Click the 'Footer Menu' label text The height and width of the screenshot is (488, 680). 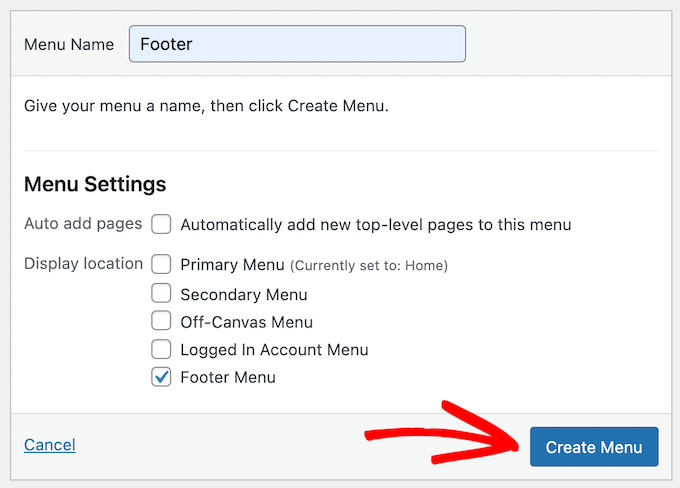227,377
